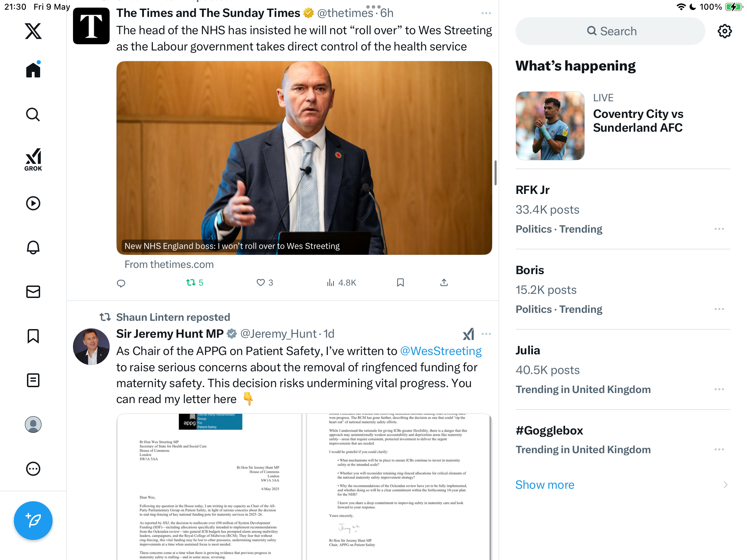Open the Grok icon on Jeremy Hunt post
The height and width of the screenshot is (560, 747).
468,334
